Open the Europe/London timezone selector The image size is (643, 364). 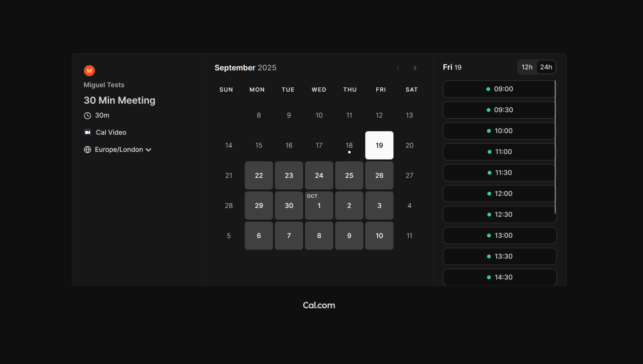119,150
